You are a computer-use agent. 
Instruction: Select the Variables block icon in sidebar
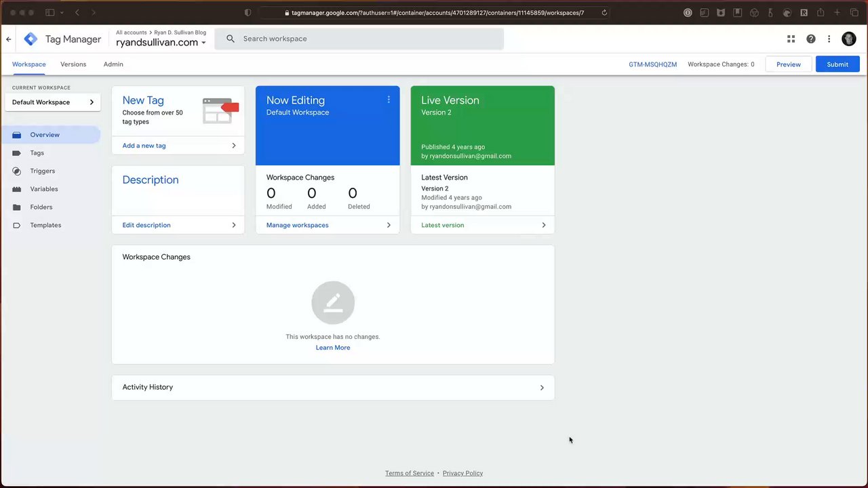[x=16, y=189]
